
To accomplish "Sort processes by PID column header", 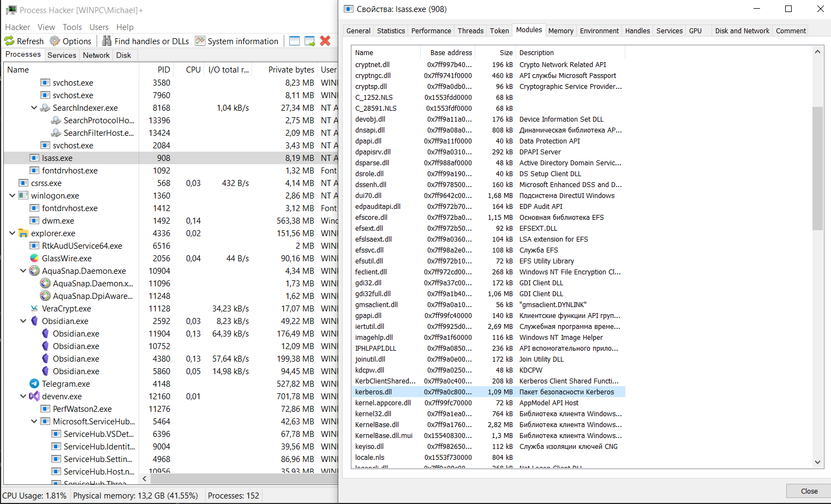I will tap(156, 69).
